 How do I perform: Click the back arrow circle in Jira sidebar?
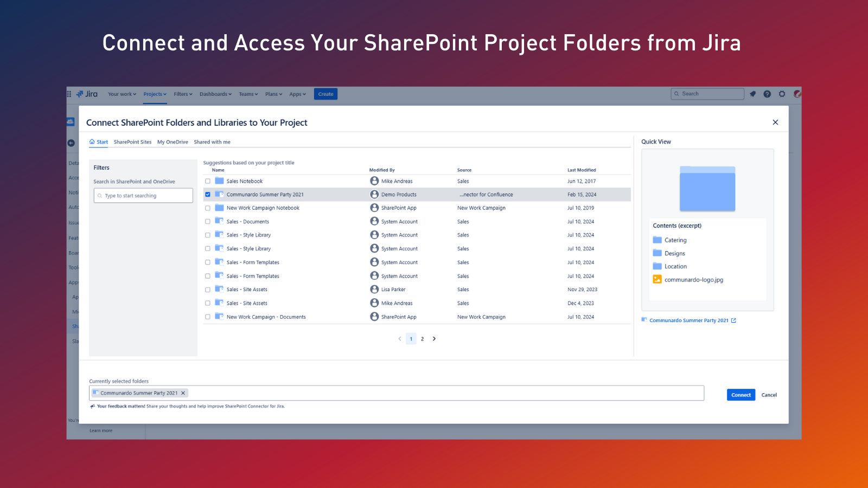[71, 143]
